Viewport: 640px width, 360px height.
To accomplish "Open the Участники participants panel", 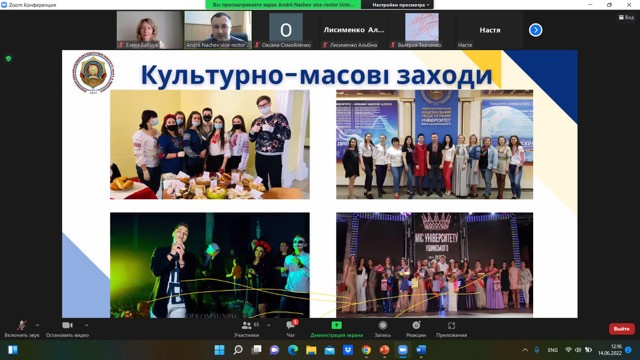I will [247, 329].
